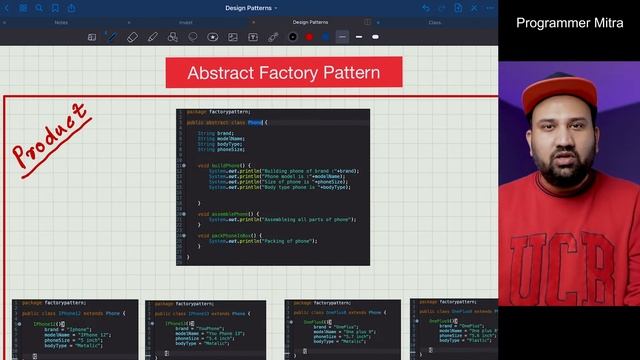Open split view icon on tab
The width and height of the screenshot is (640, 360).
[367, 22]
